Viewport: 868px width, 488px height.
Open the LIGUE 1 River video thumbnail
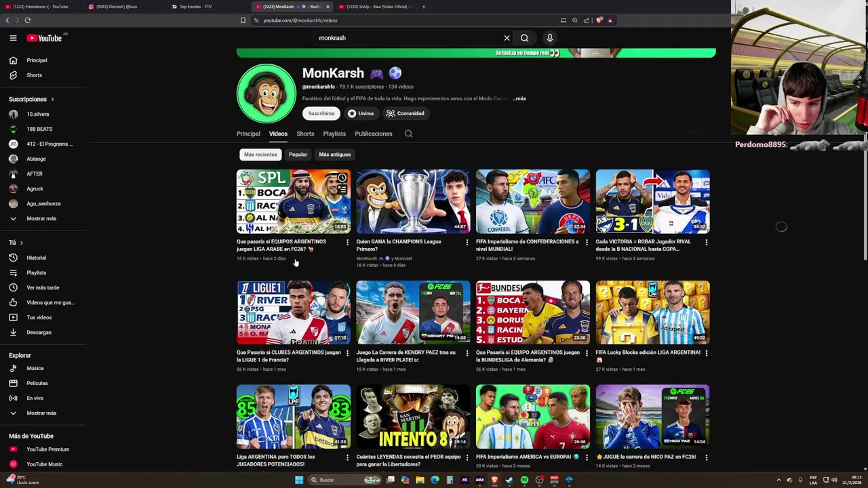[x=293, y=312]
